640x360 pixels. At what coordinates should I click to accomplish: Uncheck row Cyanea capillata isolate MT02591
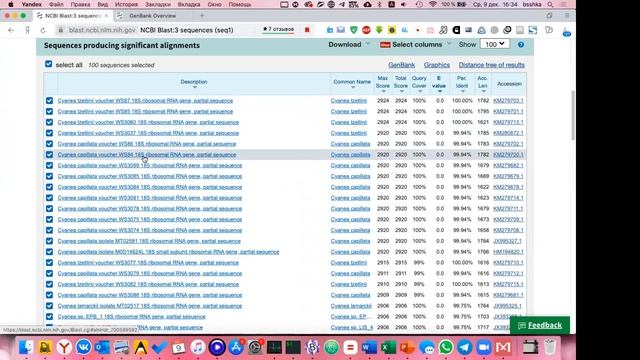(x=49, y=241)
